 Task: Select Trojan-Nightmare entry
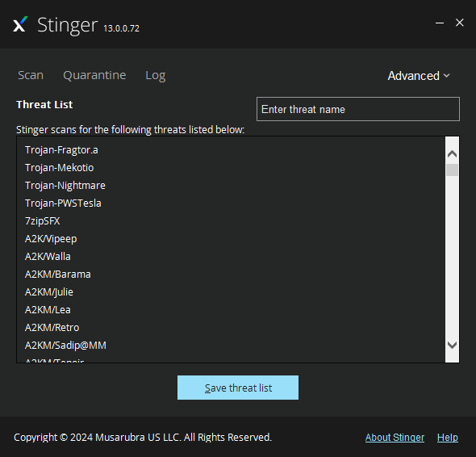click(65, 186)
